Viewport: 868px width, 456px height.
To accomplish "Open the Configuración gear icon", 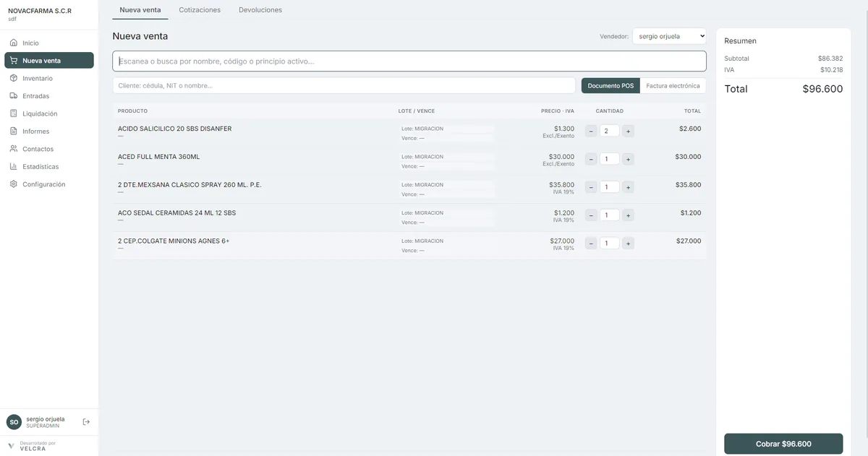I will [14, 184].
